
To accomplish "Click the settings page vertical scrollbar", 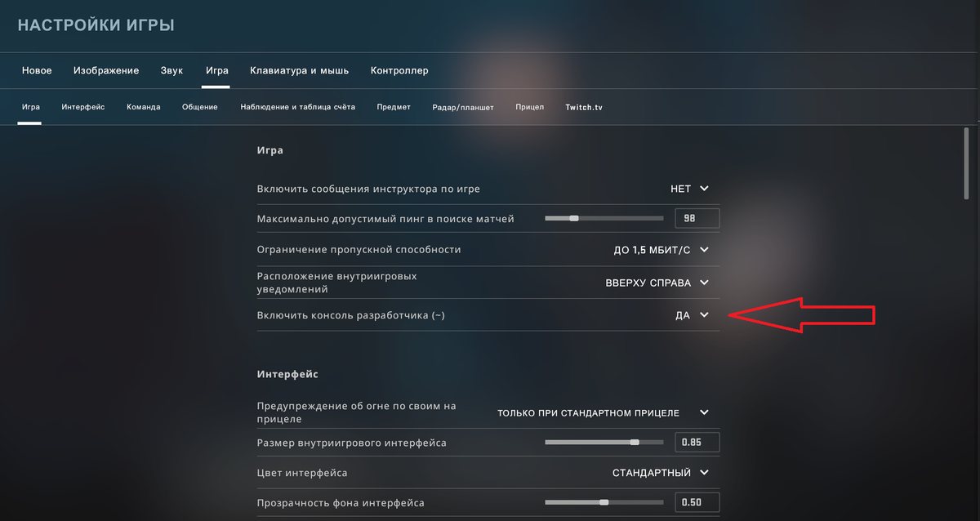I will 967,163.
